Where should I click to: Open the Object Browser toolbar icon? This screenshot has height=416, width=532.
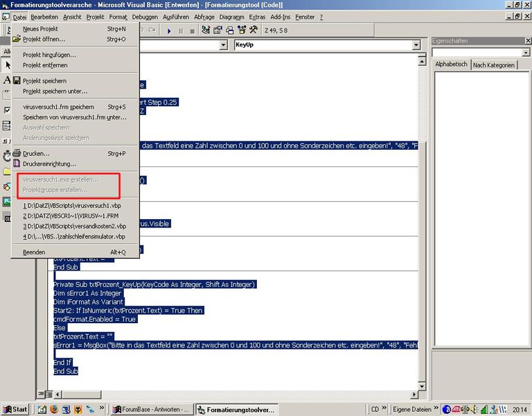[x=242, y=31]
